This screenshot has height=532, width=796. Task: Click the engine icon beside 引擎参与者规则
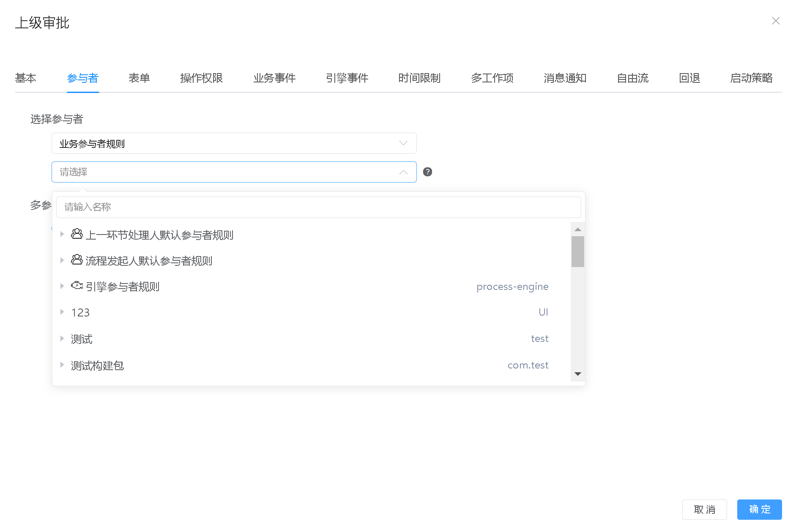(77, 285)
